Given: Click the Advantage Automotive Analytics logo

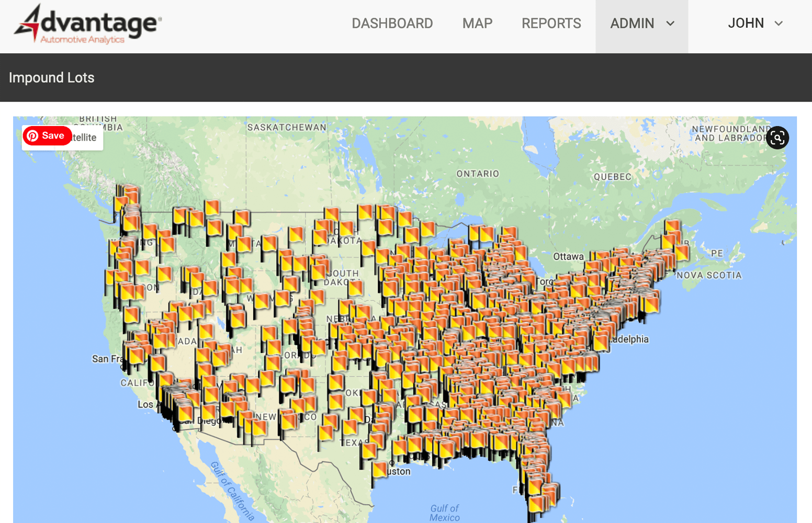Looking at the screenshot, I should point(86,24).
